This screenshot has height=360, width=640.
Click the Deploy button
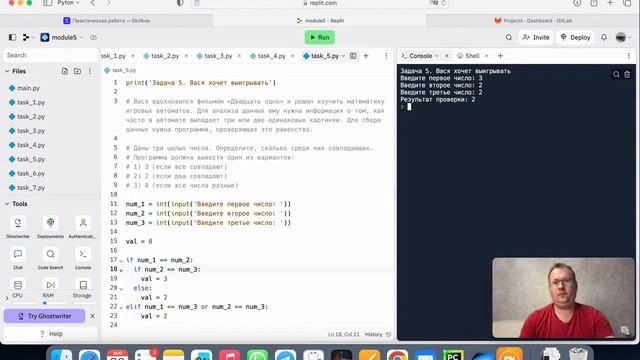(575, 38)
